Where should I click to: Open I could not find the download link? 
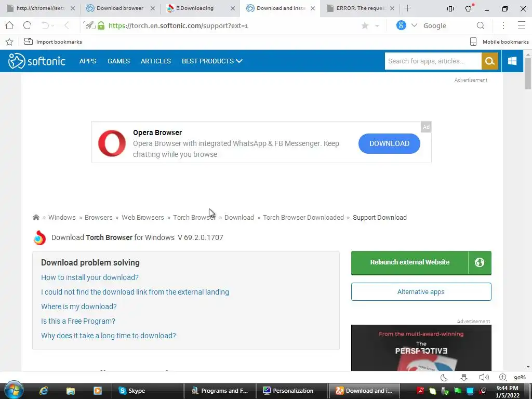[135, 292]
